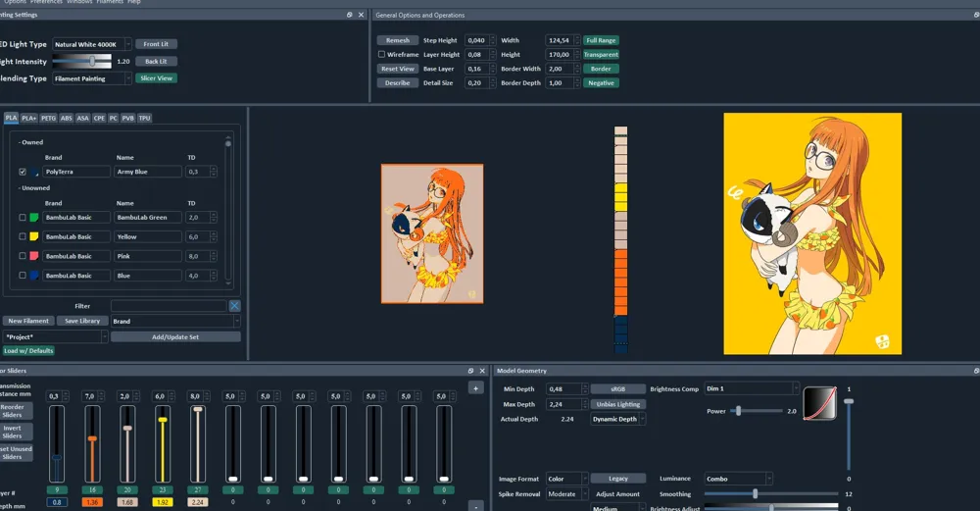Toggle the Full Range option
Viewport: 980px width, 511px height.
pos(601,40)
